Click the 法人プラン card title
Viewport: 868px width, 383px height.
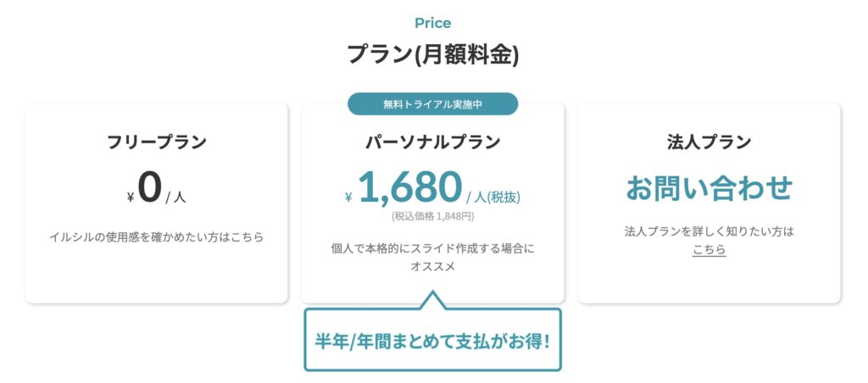click(x=709, y=142)
